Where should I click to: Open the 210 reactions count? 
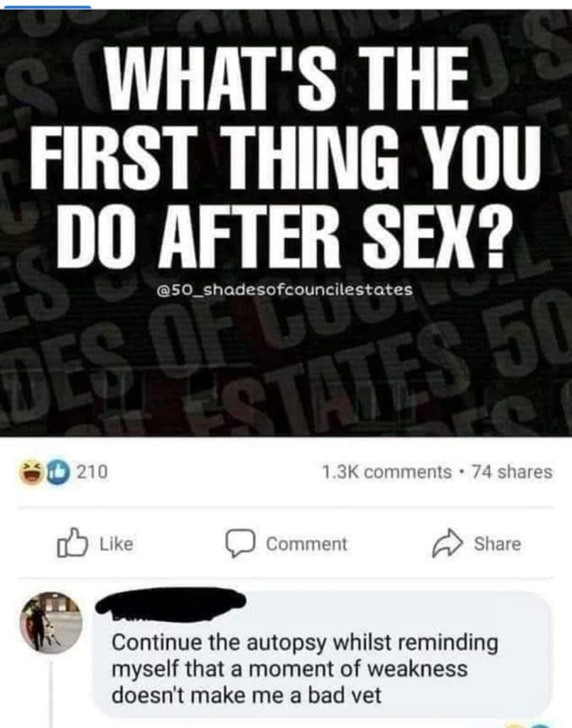[x=92, y=472]
